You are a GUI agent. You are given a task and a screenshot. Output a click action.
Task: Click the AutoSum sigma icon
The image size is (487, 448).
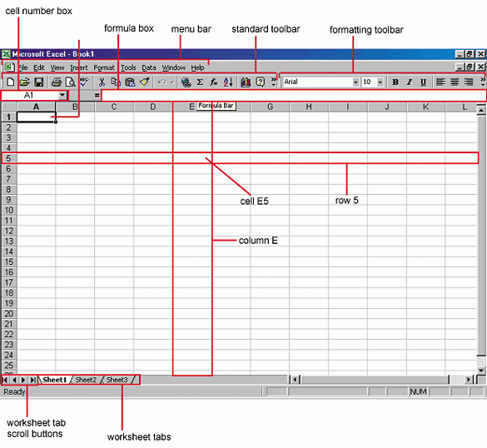point(200,82)
